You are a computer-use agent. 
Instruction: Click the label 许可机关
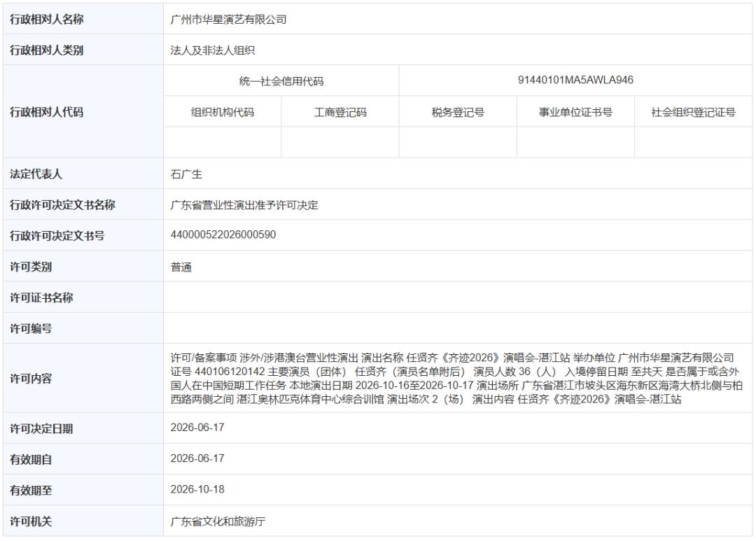pyautogui.click(x=31, y=521)
